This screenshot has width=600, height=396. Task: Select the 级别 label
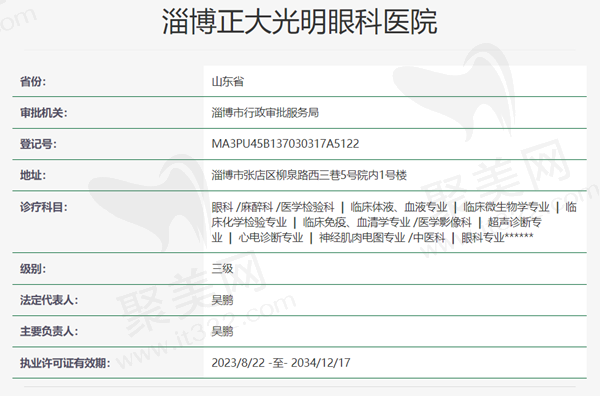tap(33, 269)
